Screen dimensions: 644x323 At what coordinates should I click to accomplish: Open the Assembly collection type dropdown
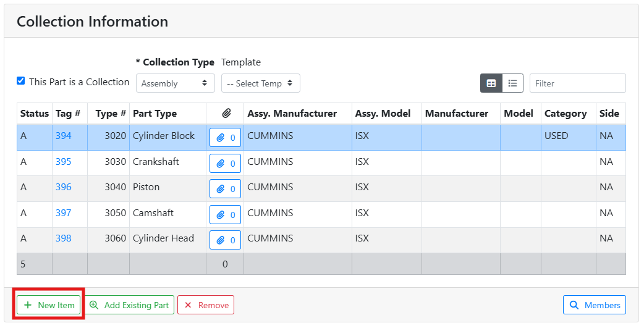click(x=174, y=83)
